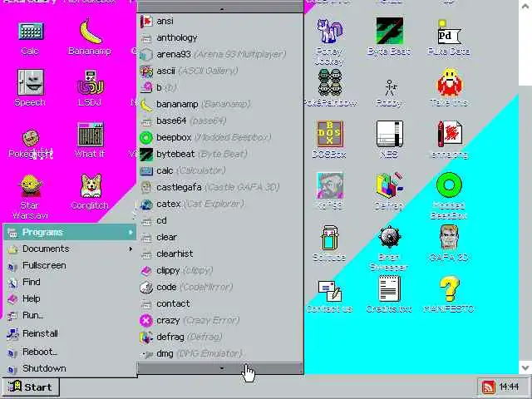Choose Fullscreen in the start menu
The image size is (532, 399).
[x=70, y=266]
